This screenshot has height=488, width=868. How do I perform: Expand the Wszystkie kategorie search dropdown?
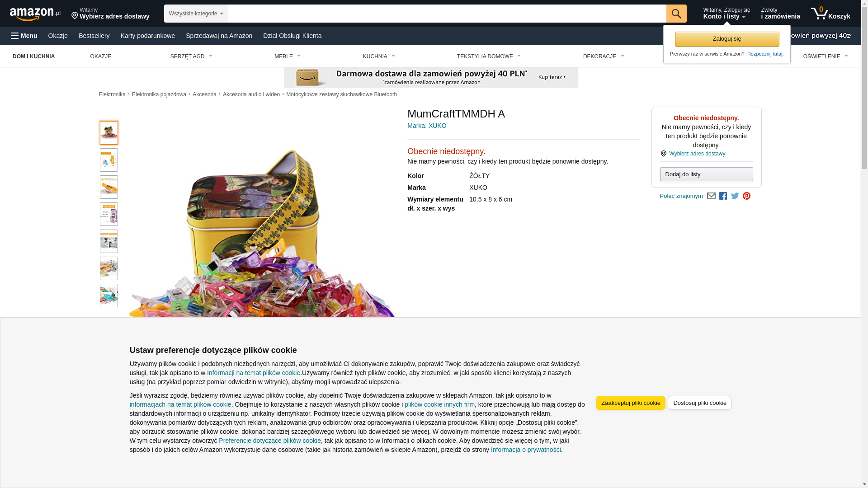pyautogui.click(x=196, y=14)
